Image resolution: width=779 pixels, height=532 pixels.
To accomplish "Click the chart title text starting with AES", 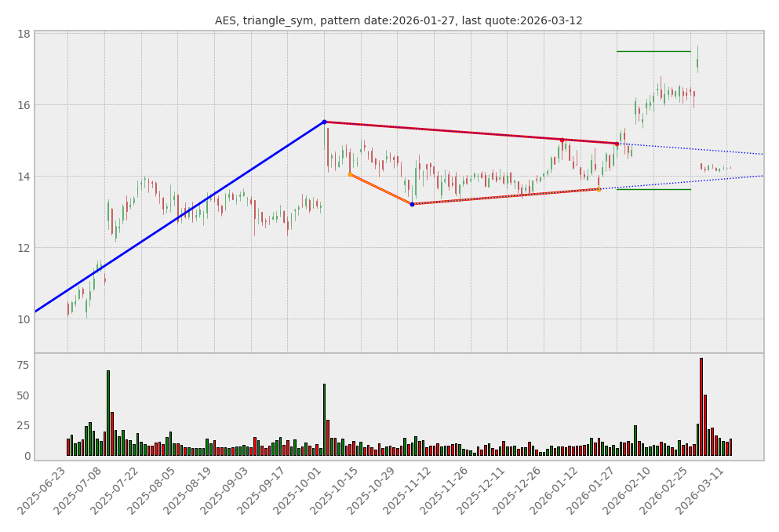I will tap(399, 20).
